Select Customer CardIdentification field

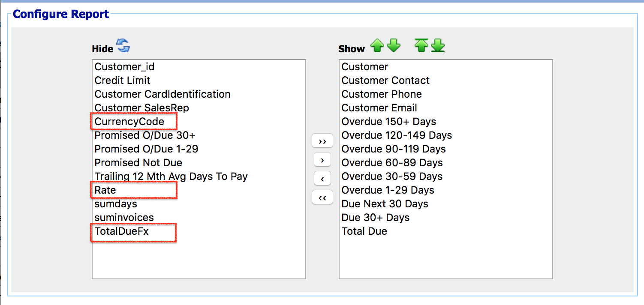199,94
